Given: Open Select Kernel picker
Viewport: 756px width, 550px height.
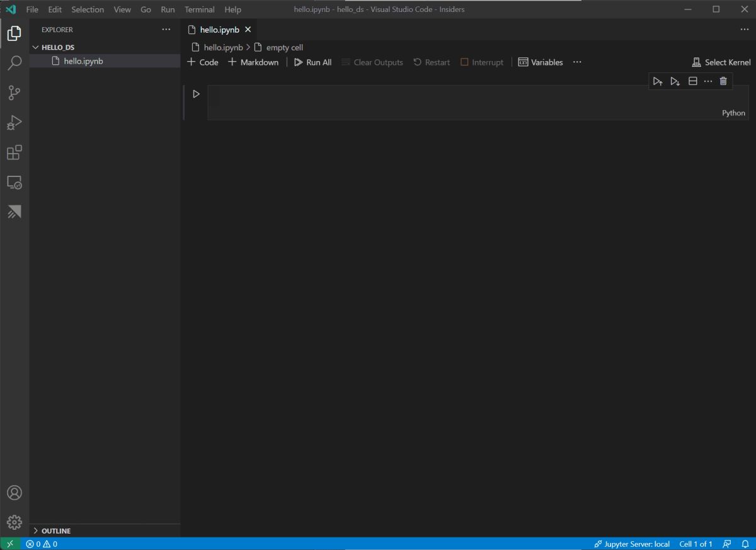Looking at the screenshot, I should tap(721, 62).
